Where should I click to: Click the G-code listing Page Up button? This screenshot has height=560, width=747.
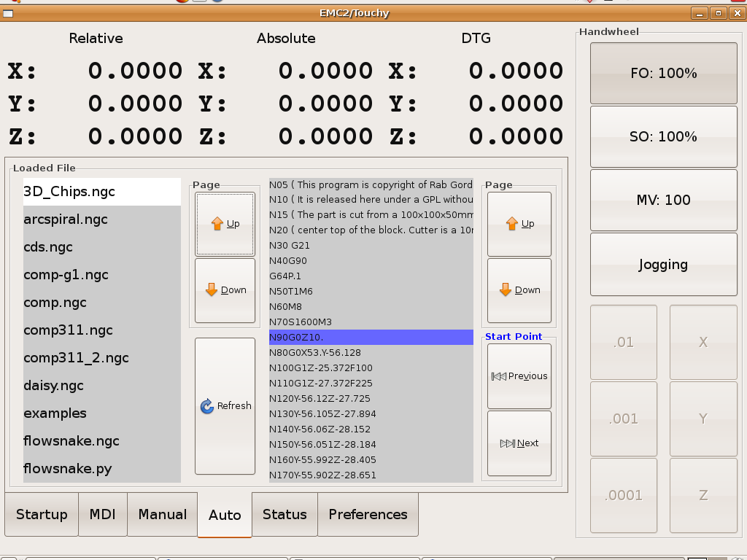[519, 224]
